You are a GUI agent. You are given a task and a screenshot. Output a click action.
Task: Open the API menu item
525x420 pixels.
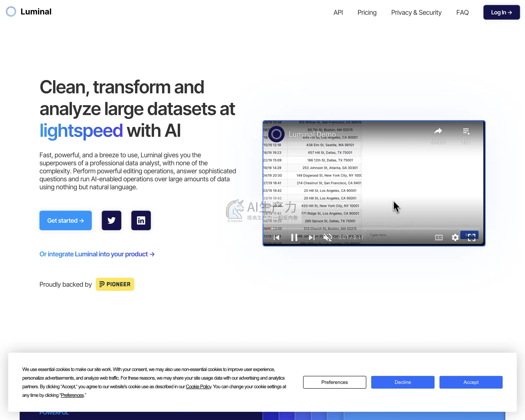pyautogui.click(x=338, y=13)
